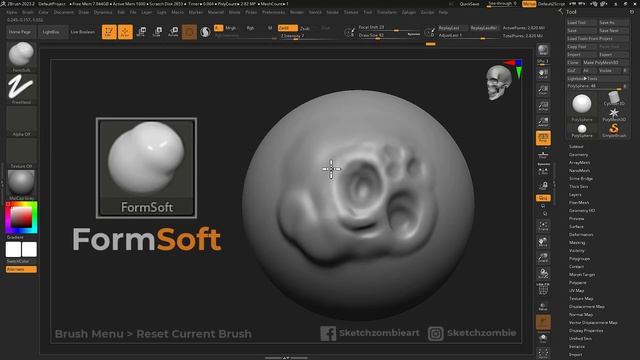
Task: Toggle the Rgb channel button
Action: 250,28
